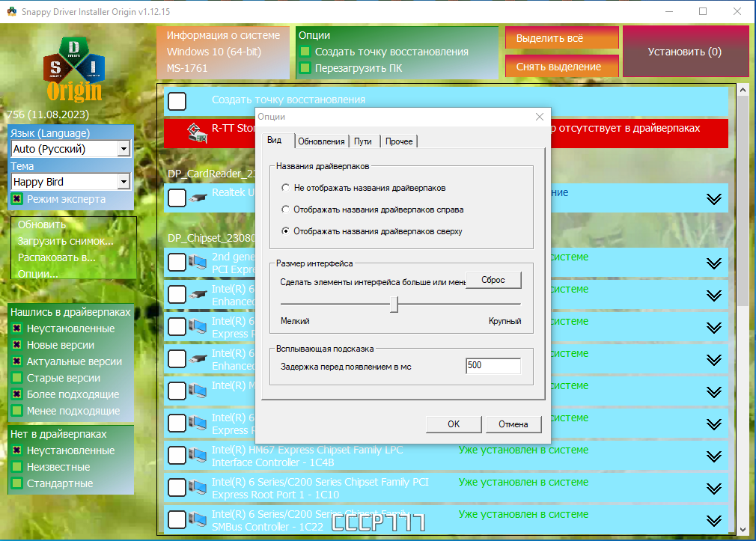Toggle Создать точку восстановления in the Опции panel
This screenshot has height=541, width=756.
coord(305,52)
